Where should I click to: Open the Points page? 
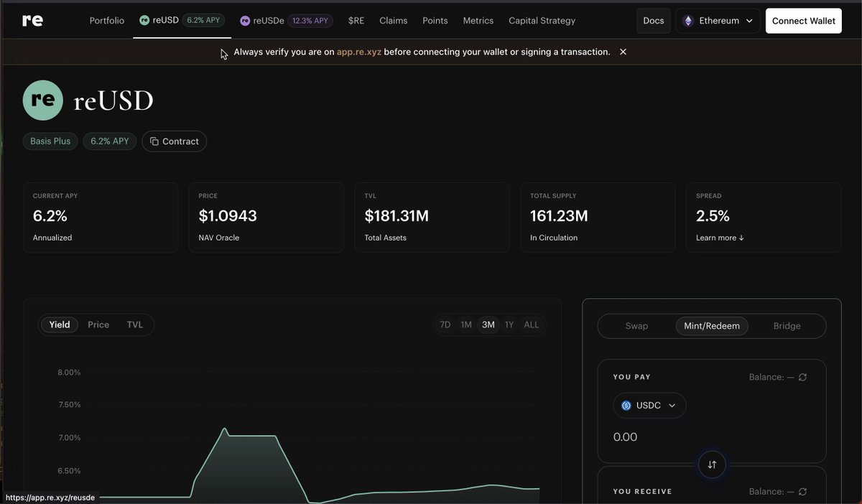click(435, 21)
